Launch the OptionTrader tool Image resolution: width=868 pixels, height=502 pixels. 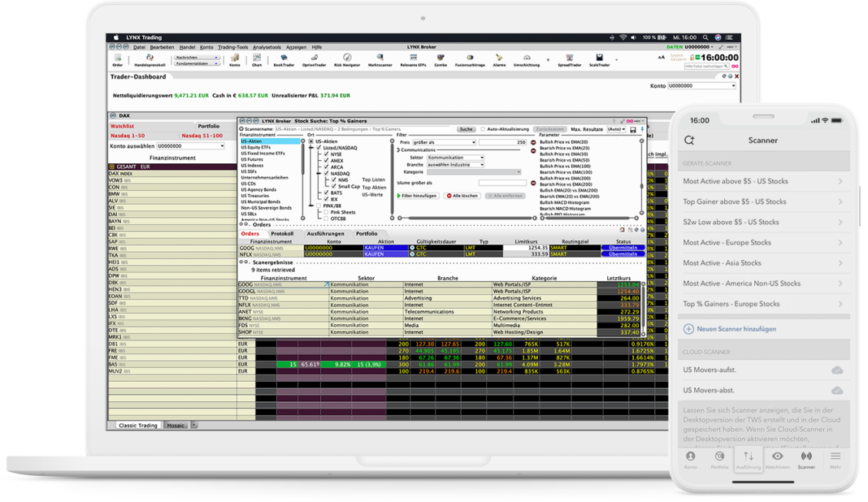[x=314, y=60]
